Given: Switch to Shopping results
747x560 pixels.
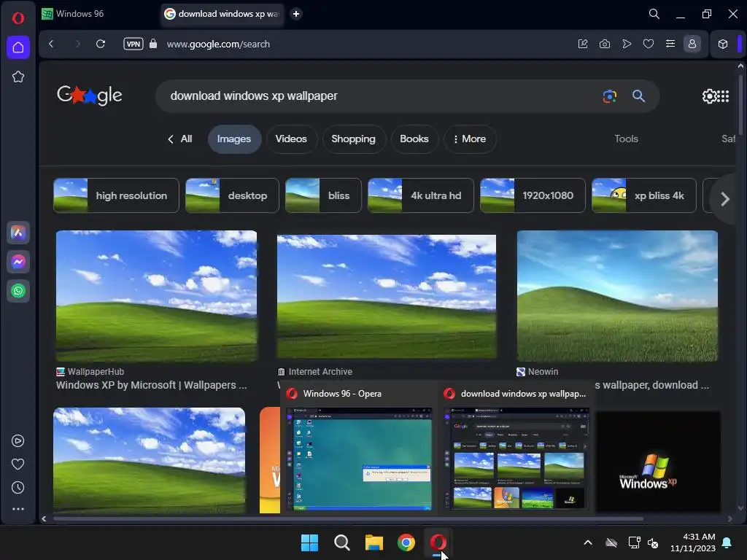Looking at the screenshot, I should click(354, 139).
